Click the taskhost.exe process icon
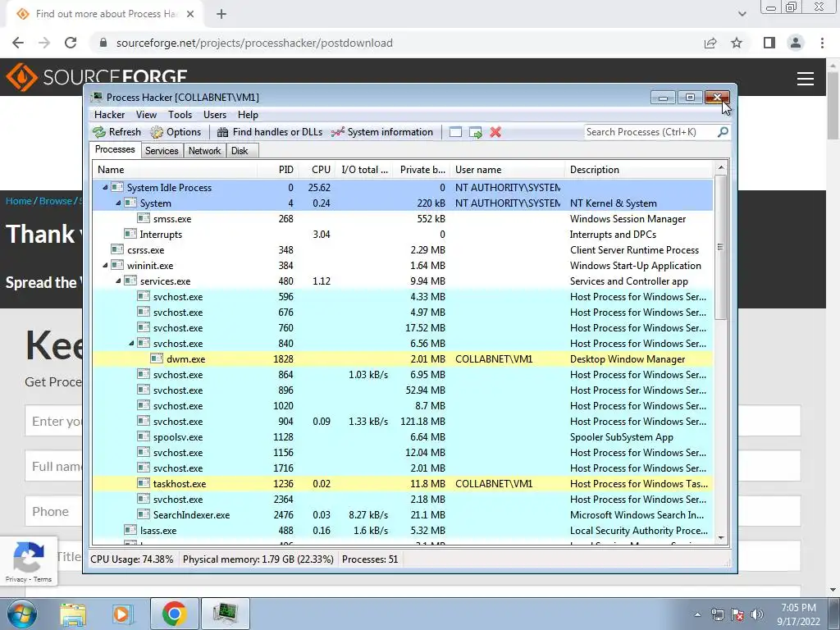This screenshot has width=840, height=630. coord(143,484)
